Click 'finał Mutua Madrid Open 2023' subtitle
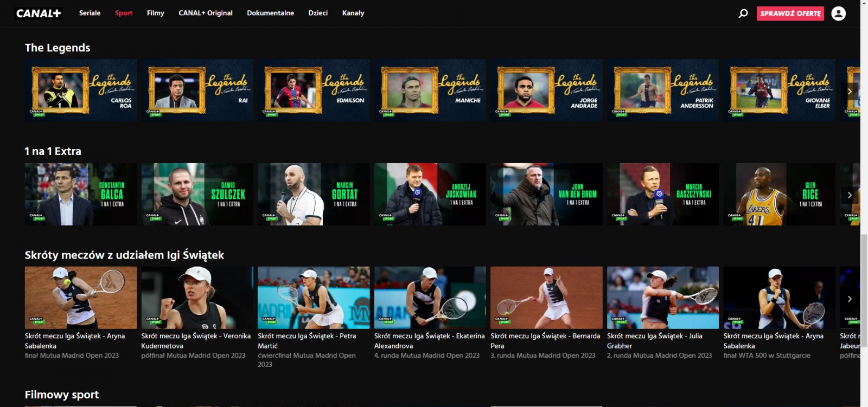Image resolution: width=868 pixels, height=407 pixels. click(72, 356)
